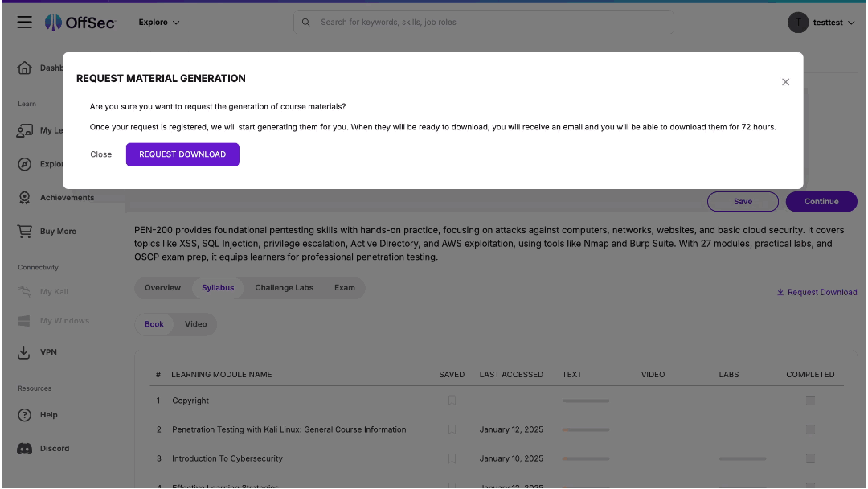
Task: Switch to the Video view tab
Action: 195,324
